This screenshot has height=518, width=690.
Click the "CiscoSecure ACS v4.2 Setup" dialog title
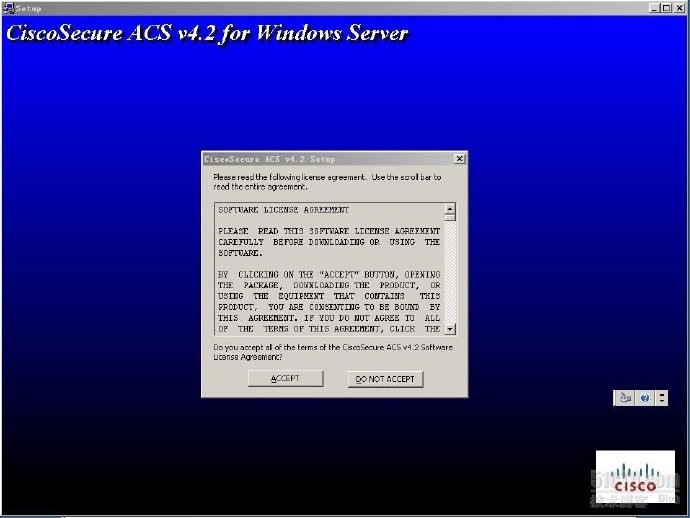click(x=269, y=159)
